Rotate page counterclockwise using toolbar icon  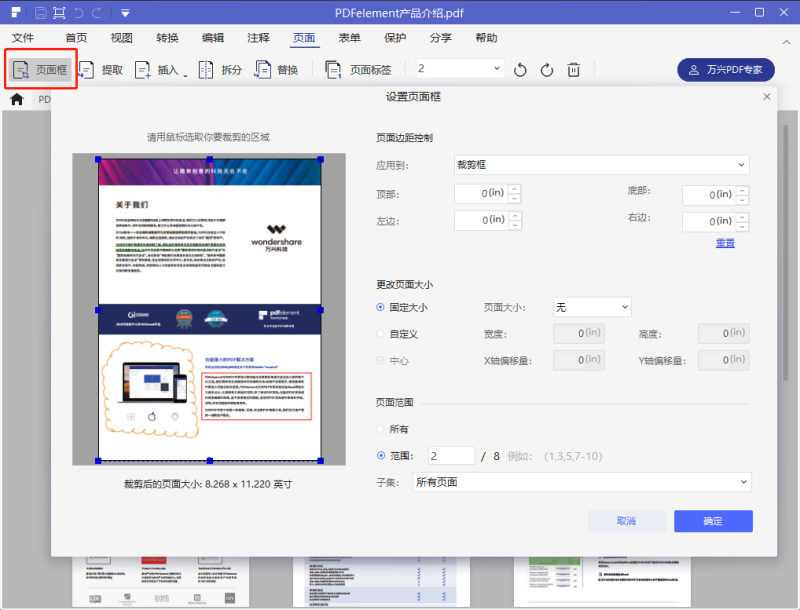[x=520, y=70]
